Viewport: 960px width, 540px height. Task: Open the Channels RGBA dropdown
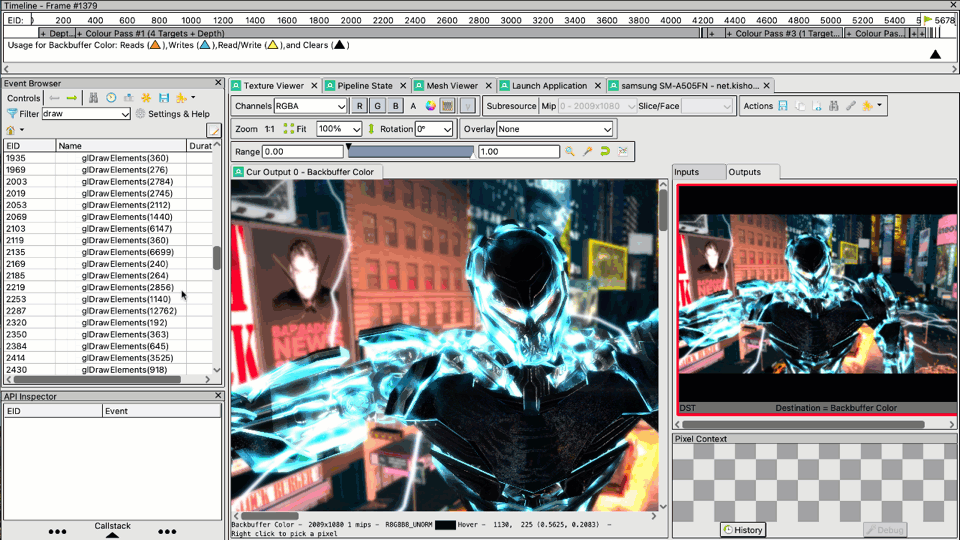click(x=310, y=106)
